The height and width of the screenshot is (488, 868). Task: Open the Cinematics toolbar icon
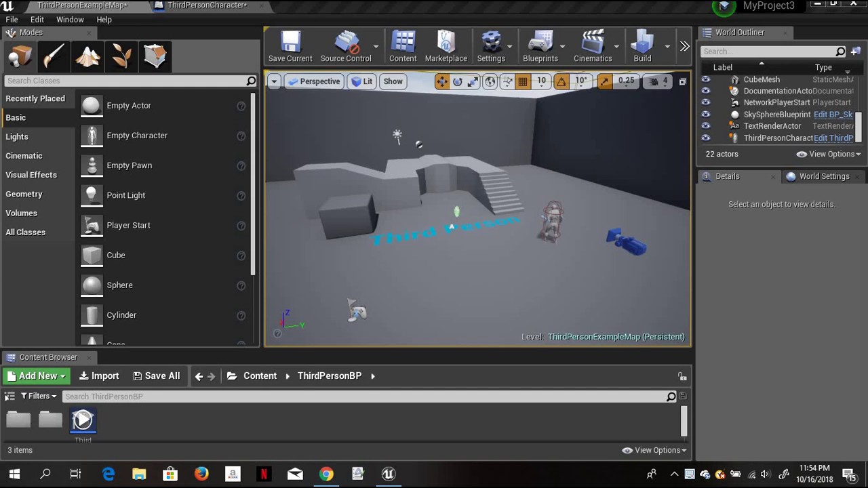tap(593, 47)
